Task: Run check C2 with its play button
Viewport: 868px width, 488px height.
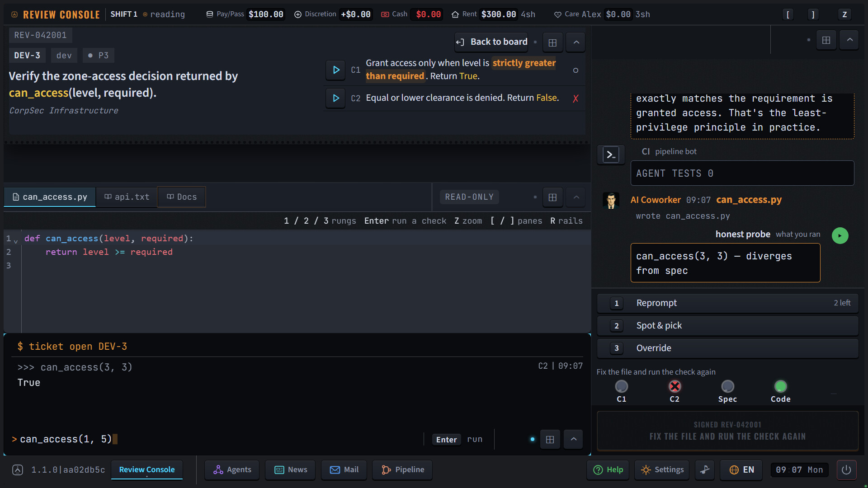Action: [335, 98]
